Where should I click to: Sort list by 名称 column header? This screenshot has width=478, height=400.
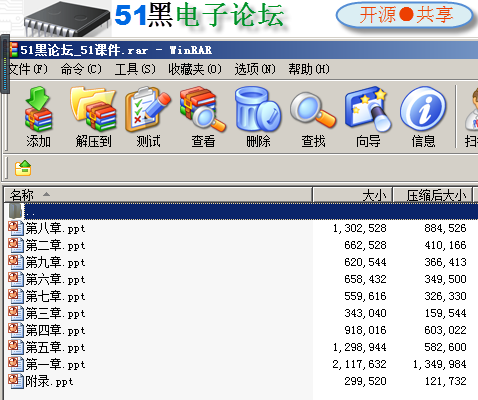pyautogui.click(x=158, y=195)
